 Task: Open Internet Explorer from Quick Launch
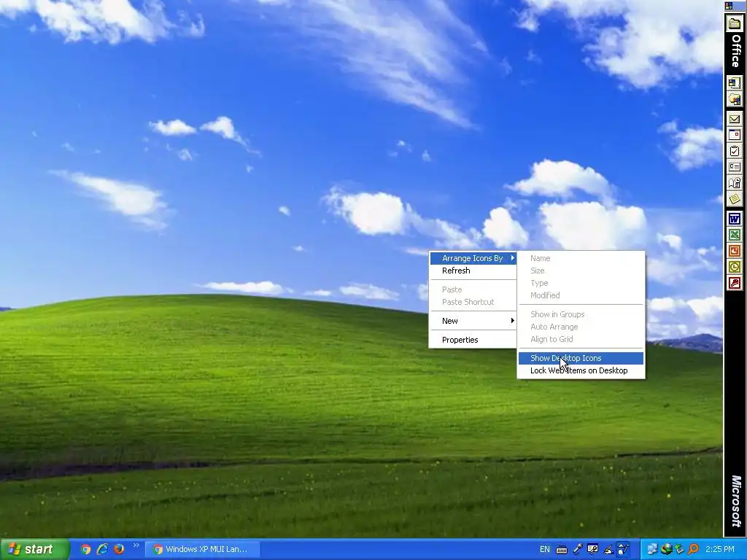coord(102,549)
